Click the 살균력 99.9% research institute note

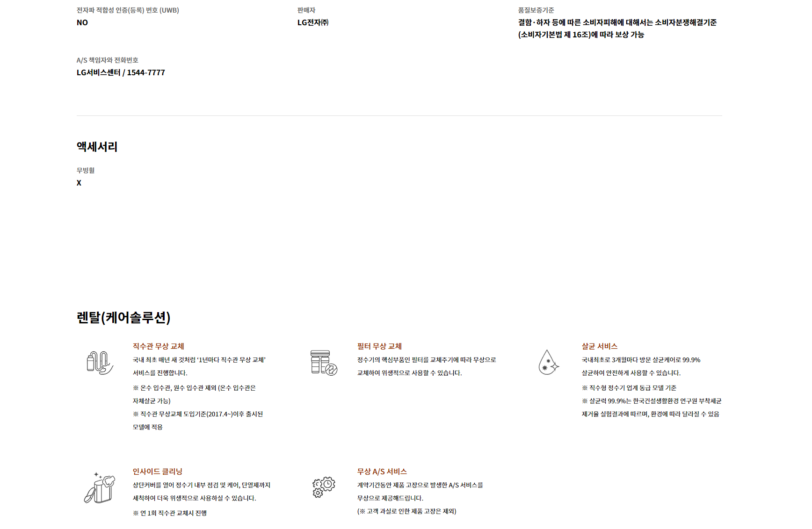652,407
